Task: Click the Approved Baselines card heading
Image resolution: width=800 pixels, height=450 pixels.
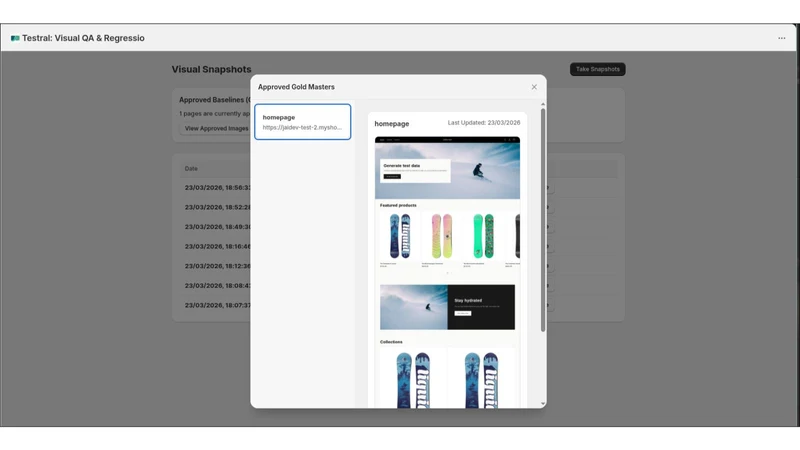Action: (x=215, y=100)
